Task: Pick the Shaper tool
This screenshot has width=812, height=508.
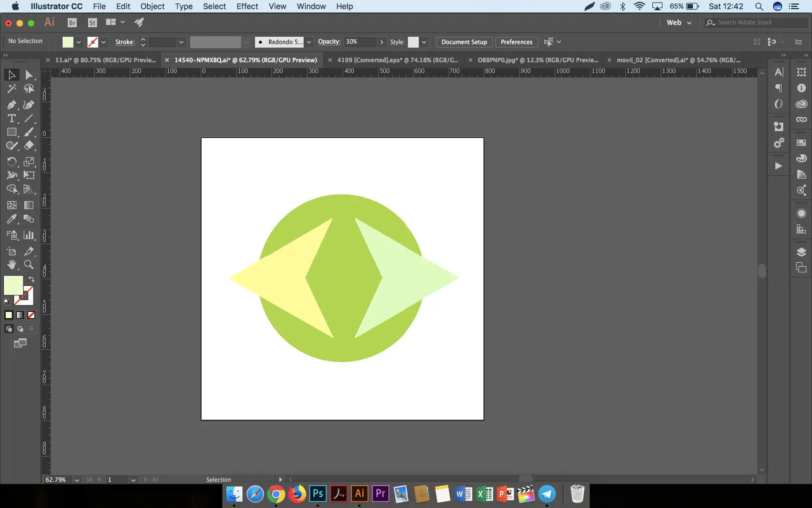Action: point(11,146)
